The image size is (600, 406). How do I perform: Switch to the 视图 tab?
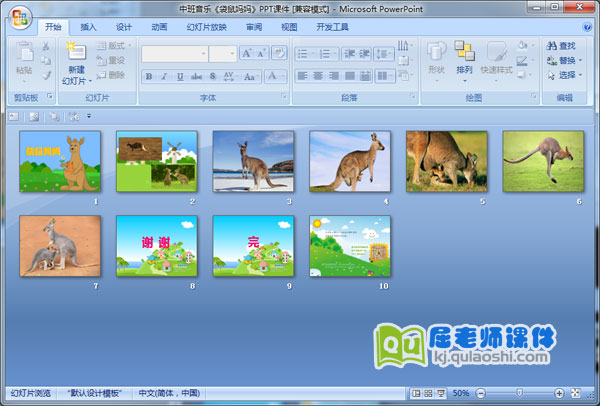(289, 27)
